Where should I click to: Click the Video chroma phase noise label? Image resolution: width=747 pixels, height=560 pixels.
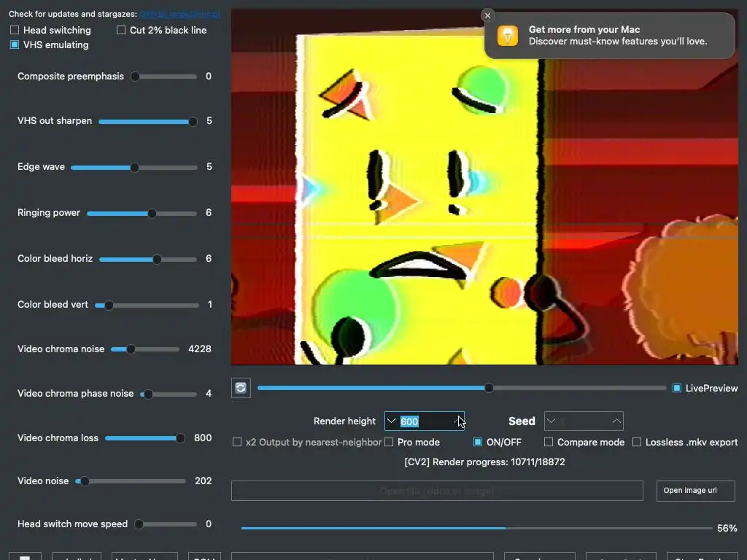(x=75, y=393)
